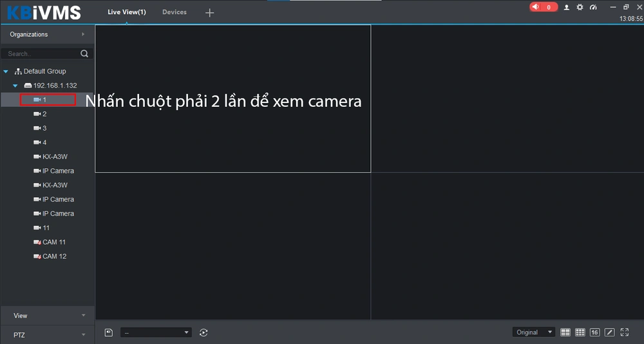Click the save view icon
Image resolution: width=644 pixels, height=344 pixels.
(x=108, y=332)
